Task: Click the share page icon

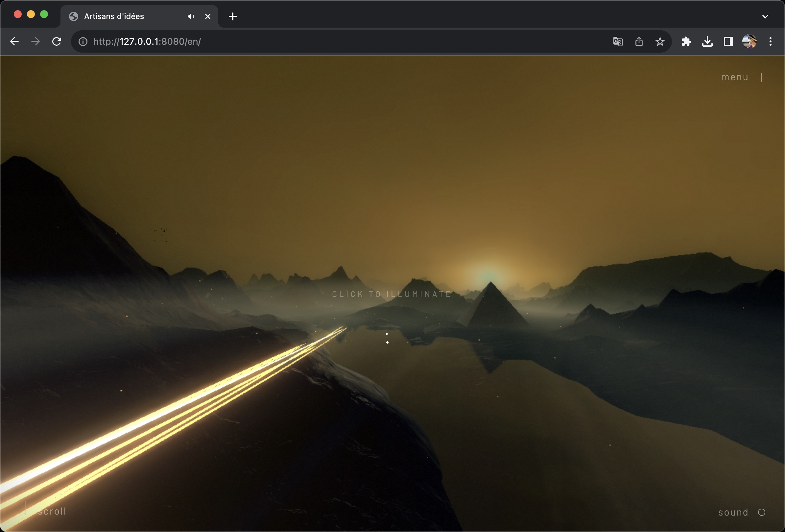Action: [639, 41]
